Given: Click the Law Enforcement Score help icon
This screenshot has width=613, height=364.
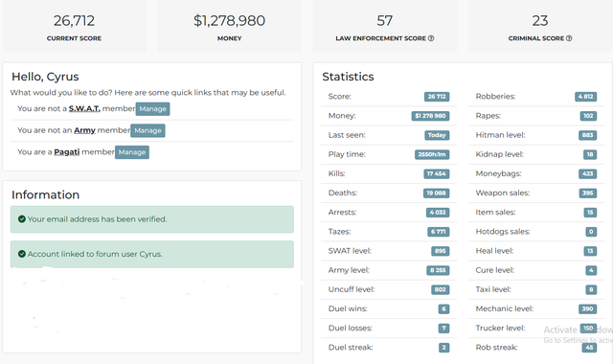Looking at the screenshot, I should click(431, 38).
